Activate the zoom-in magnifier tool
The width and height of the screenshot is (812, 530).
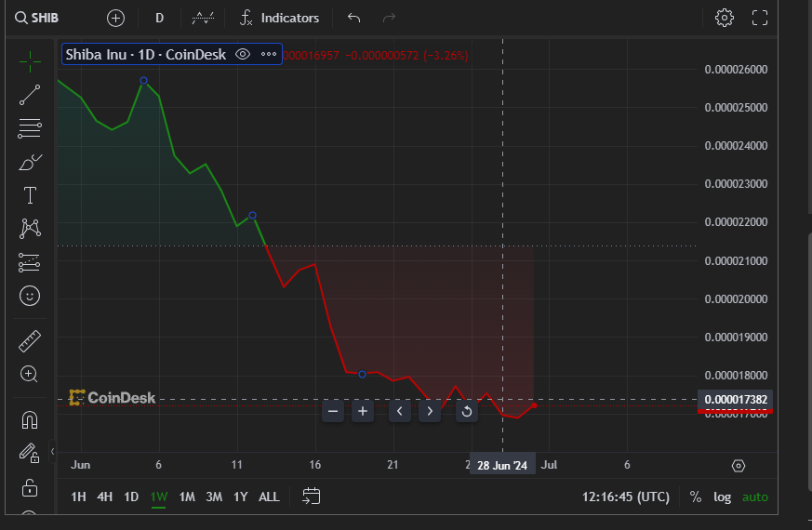click(30, 374)
